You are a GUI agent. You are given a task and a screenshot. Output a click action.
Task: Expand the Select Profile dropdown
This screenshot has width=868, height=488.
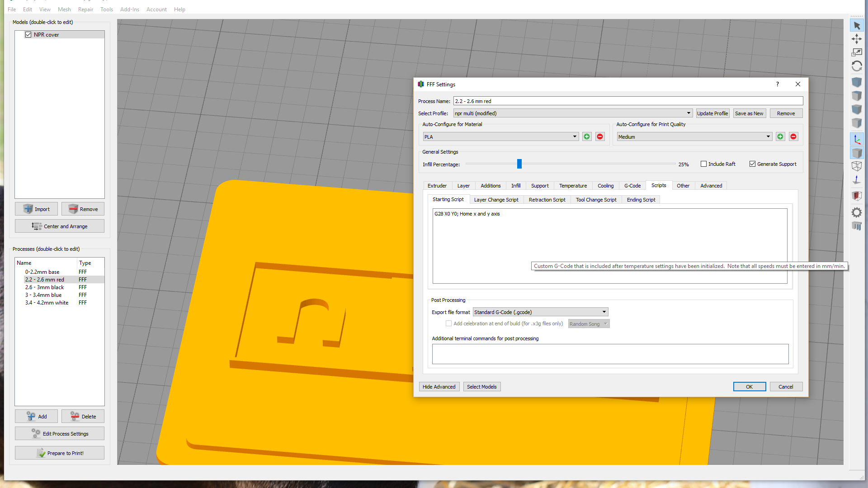tap(687, 113)
